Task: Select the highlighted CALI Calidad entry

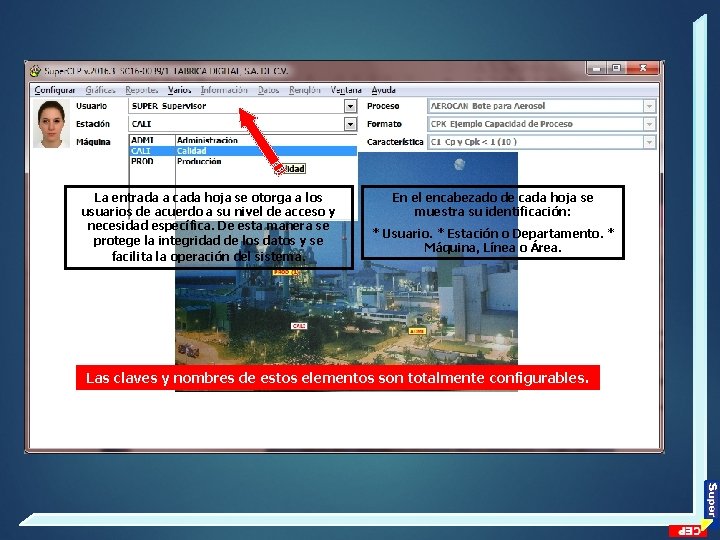Action: click(x=243, y=151)
